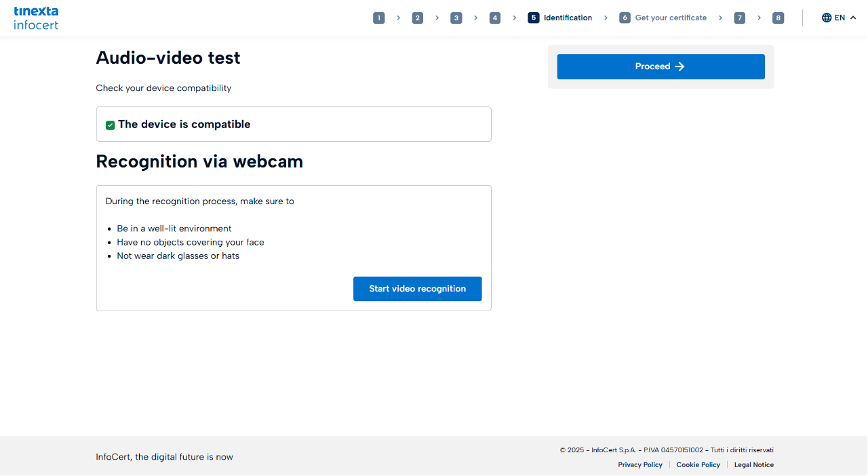The width and height of the screenshot is (868, 476).
Task: Click step 3 number badge
Action: pyautogui.click(x=456, y=18)
